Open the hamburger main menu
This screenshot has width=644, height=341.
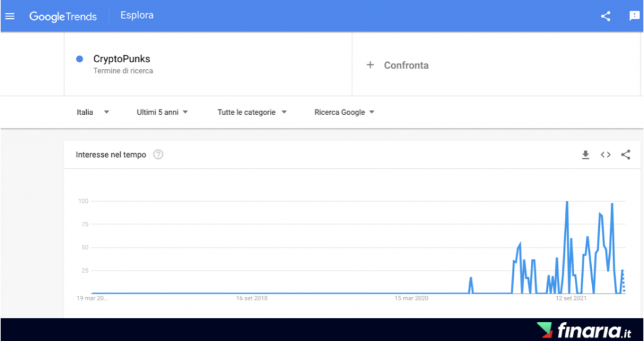pos(9,16)
